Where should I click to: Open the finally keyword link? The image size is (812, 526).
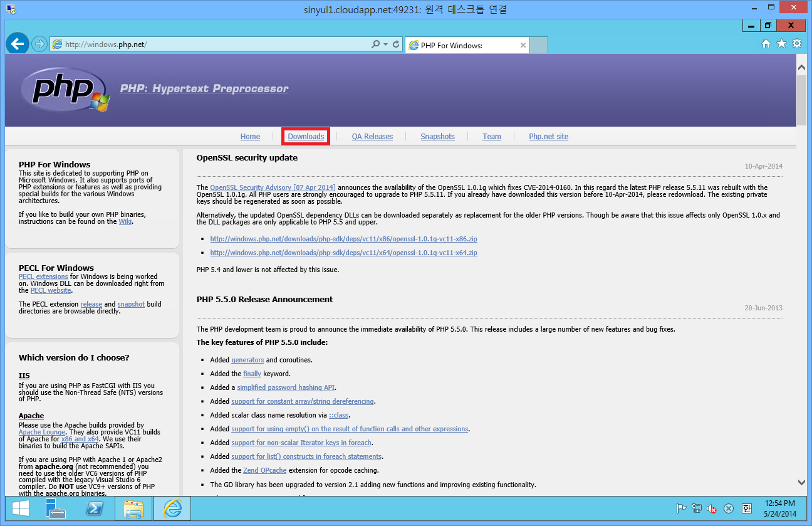(x=252, y=374)
